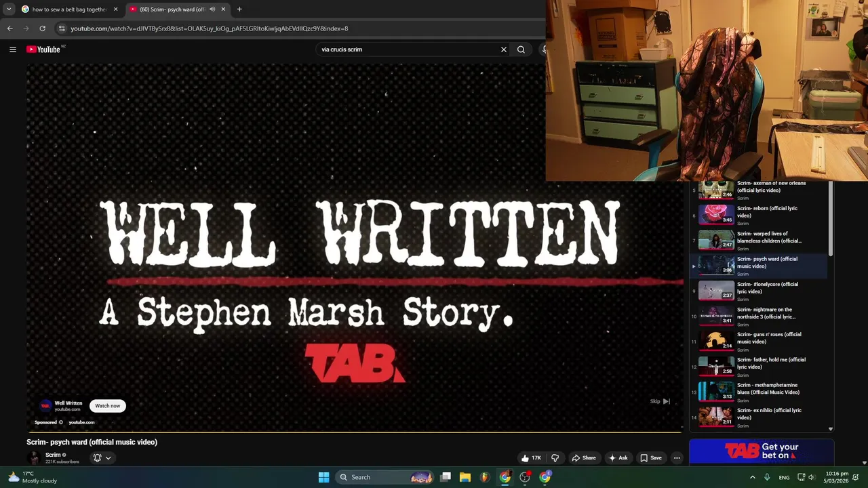Open the weather widget (17°C)

pos(33,477)
